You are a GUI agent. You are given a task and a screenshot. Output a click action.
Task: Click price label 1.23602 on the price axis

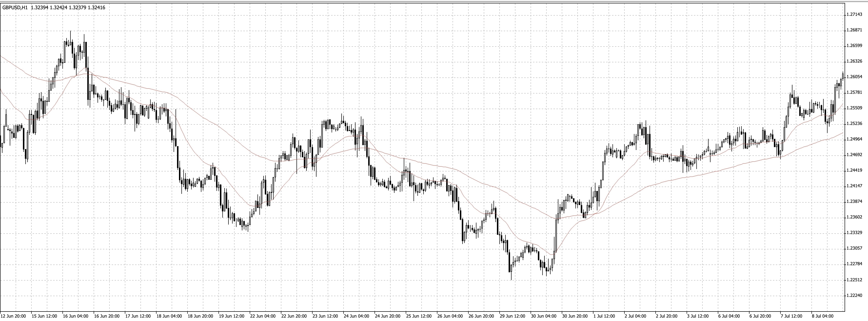coord(855,217)
